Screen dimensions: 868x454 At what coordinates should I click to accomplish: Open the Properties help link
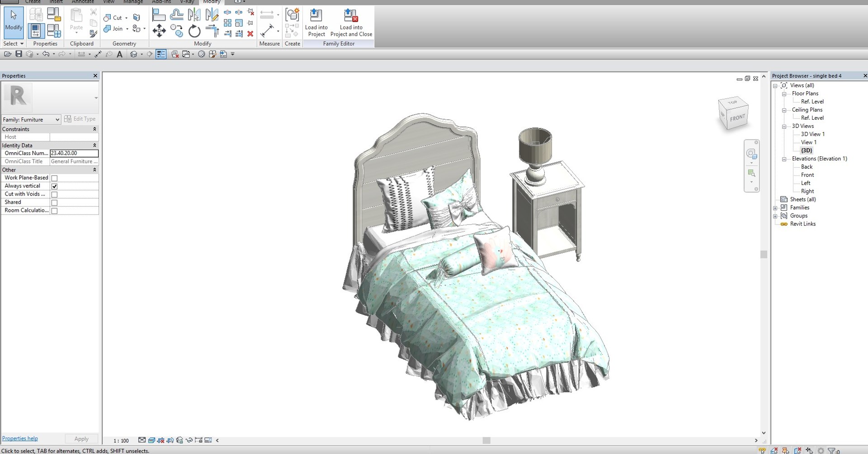tap(20, 438)
